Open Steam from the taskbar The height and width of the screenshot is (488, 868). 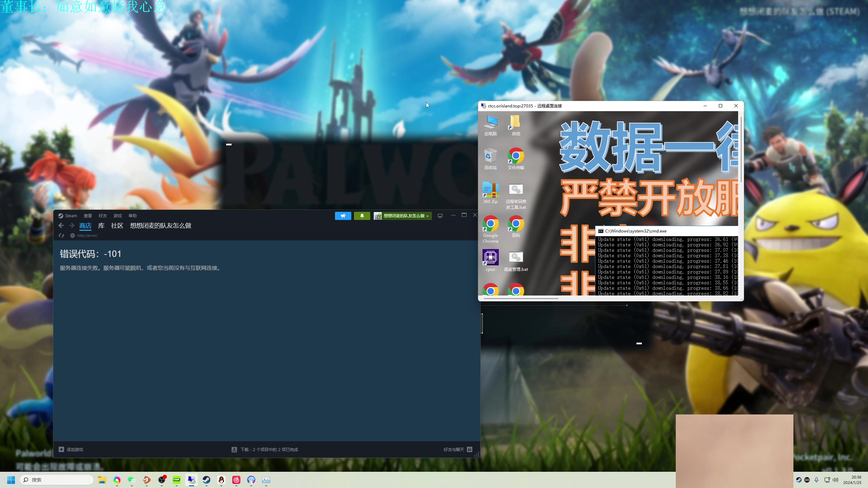(206, 480)
